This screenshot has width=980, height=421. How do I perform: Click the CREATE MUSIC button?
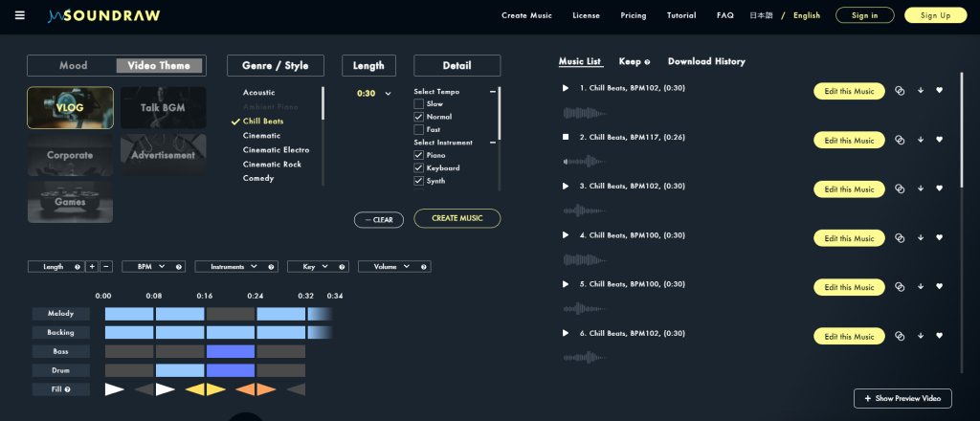click(457, 218)
